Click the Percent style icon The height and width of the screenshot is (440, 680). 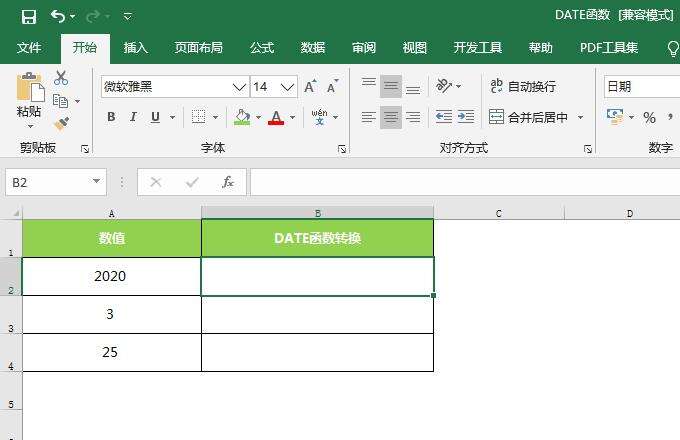(x=649, y=117)
